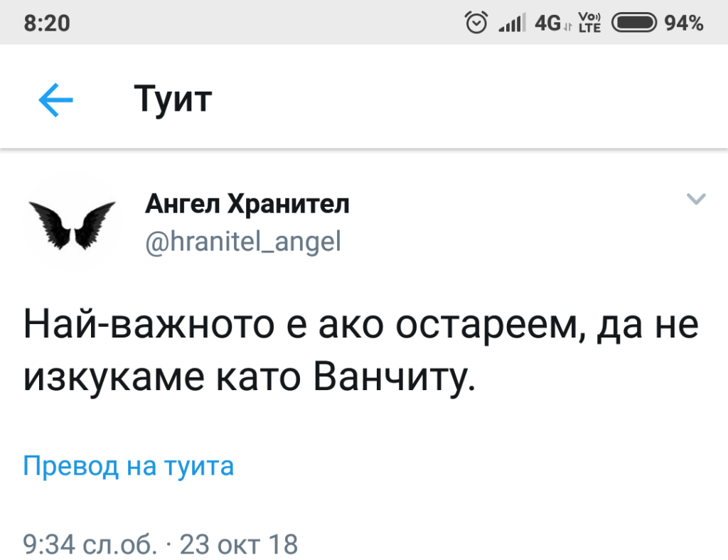
Task: Tap the VoLTE status icon
Action: (590, 23)
